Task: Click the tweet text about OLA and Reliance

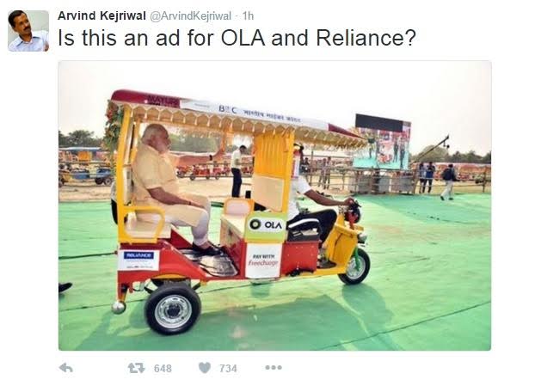Action: (x=237, y=38)
